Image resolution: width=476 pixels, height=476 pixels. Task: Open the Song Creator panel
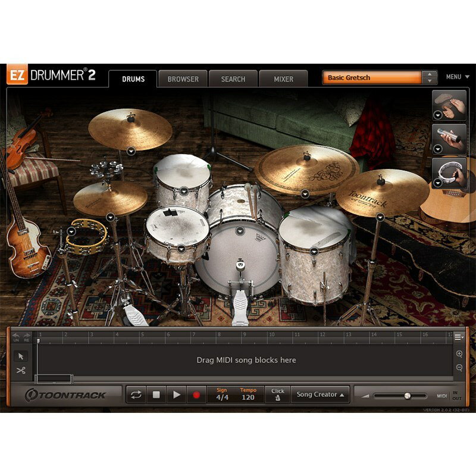(320, 394)
